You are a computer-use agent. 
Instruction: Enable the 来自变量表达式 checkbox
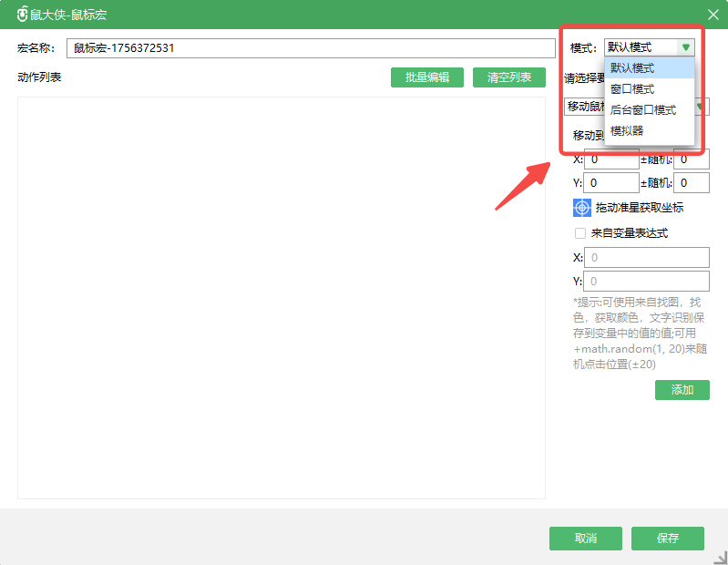579,233
